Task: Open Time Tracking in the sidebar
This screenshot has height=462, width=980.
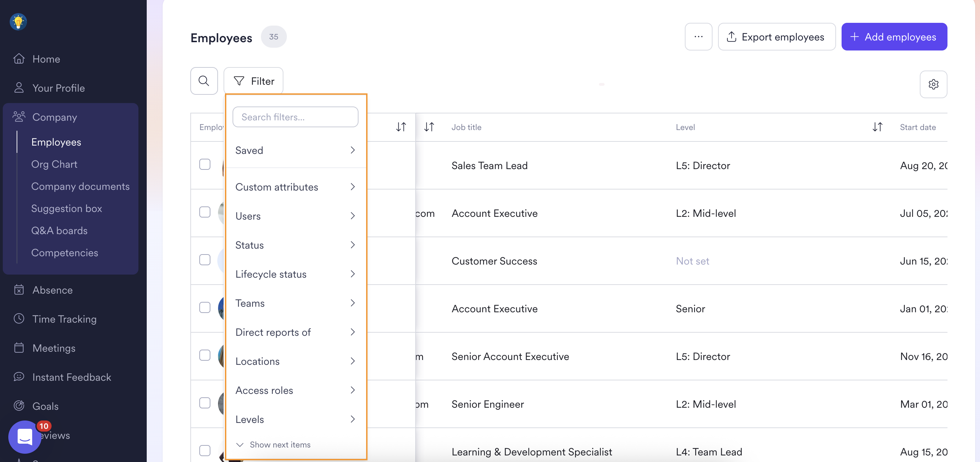Action: point(64,318)
